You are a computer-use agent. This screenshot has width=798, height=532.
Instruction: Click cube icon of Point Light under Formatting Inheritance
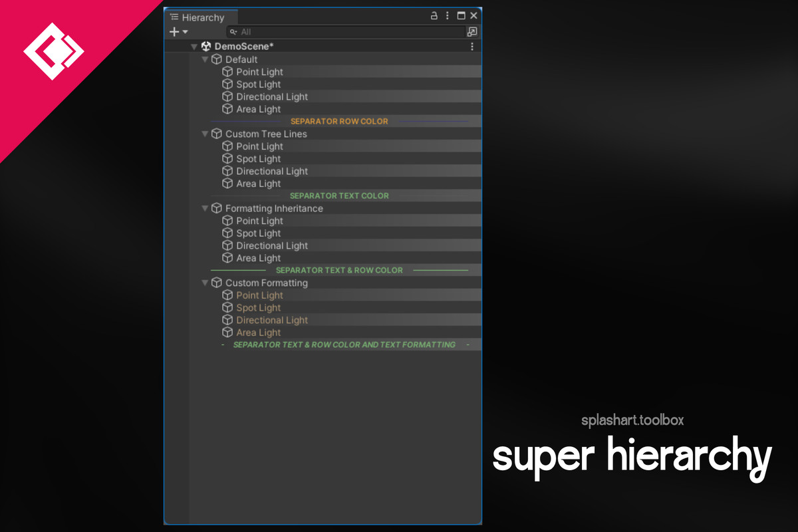pyautogui.click(x=227, y=221)
